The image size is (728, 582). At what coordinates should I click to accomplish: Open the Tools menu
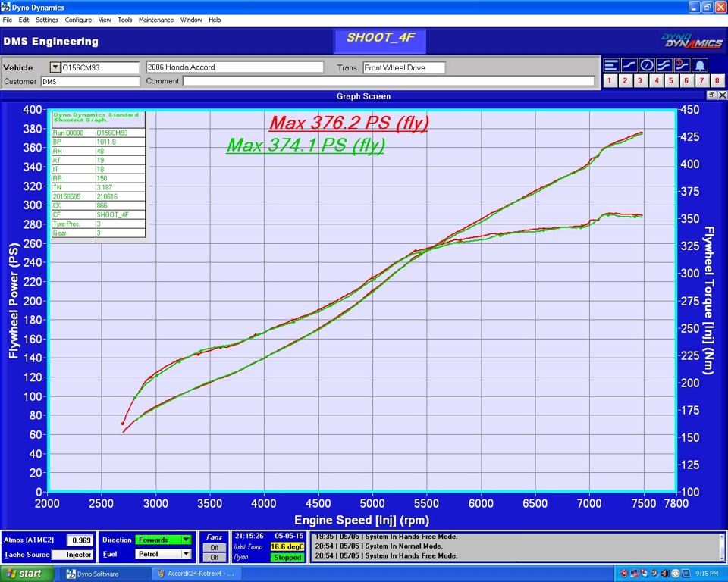125,20
